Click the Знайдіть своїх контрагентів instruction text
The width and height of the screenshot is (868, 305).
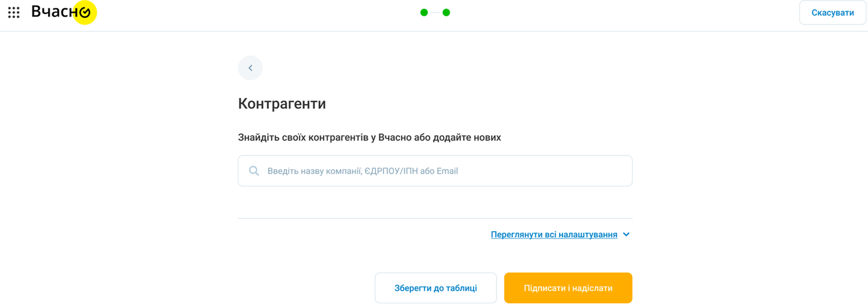369,137
